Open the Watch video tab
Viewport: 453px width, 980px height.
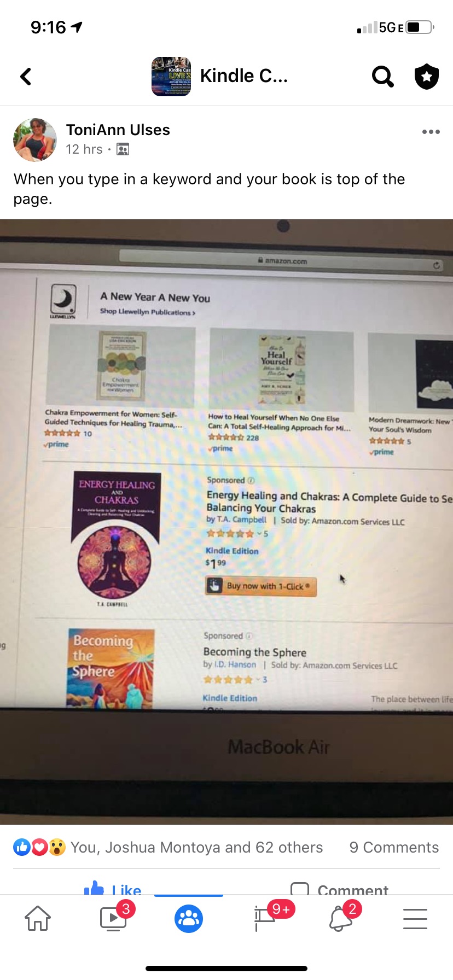(114, 918)
